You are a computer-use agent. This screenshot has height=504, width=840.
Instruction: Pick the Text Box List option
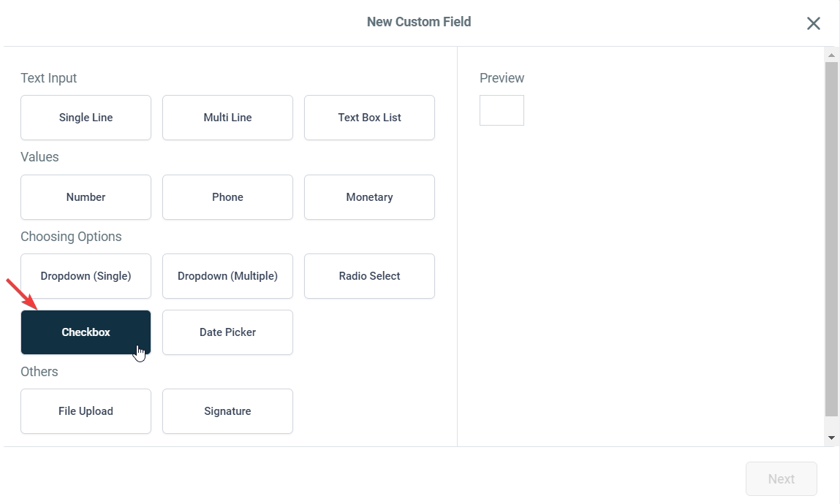369,118
